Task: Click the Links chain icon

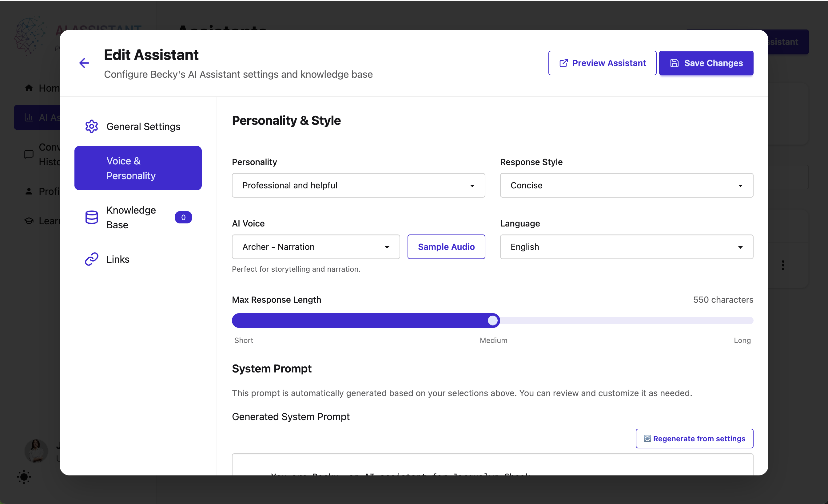Action: pos(91,259)
